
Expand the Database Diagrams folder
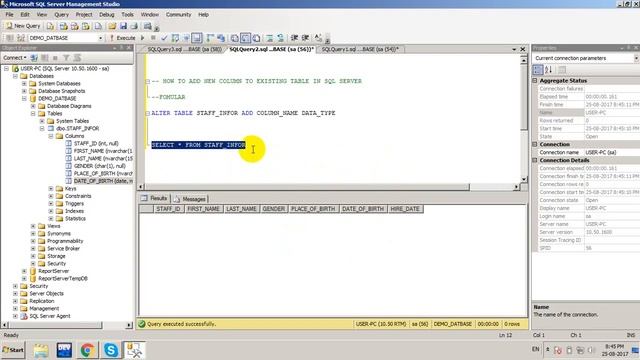pyautogui.click(x=33, y=106)
